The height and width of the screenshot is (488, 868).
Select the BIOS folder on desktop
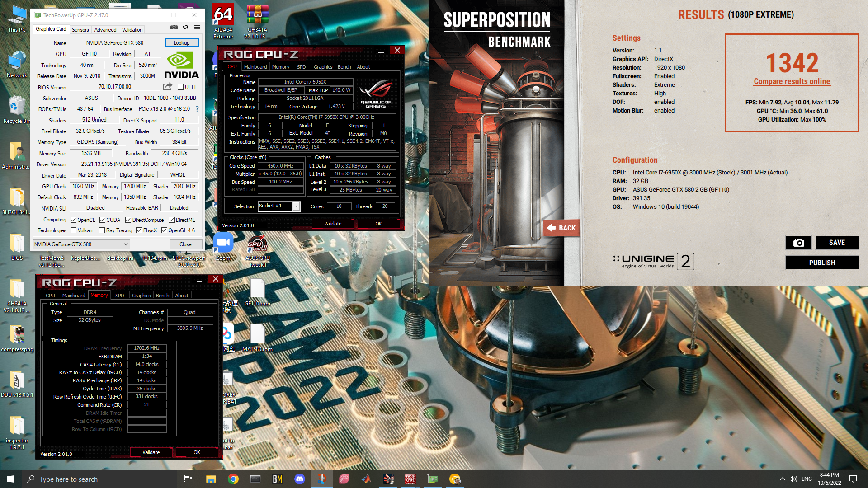tap(17, 247)
